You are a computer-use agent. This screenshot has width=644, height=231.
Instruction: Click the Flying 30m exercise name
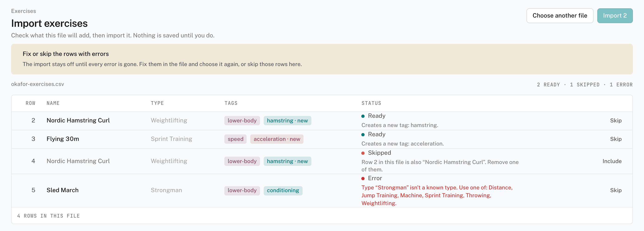tap(63, 139)
